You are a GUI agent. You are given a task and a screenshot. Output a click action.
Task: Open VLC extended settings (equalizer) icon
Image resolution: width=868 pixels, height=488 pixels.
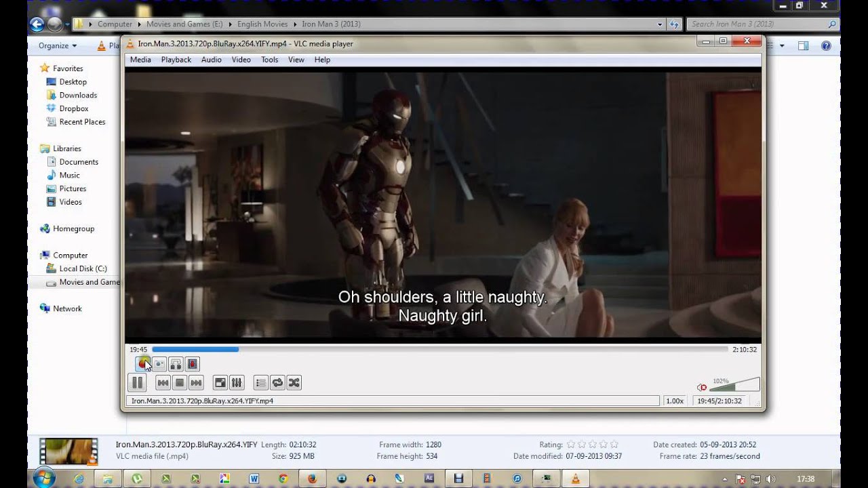237,383
